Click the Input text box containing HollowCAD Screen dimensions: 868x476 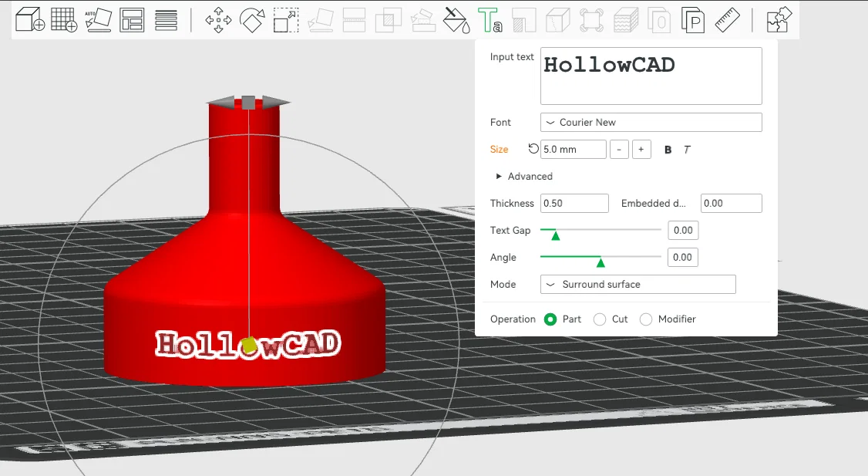[x=651, y=76]
